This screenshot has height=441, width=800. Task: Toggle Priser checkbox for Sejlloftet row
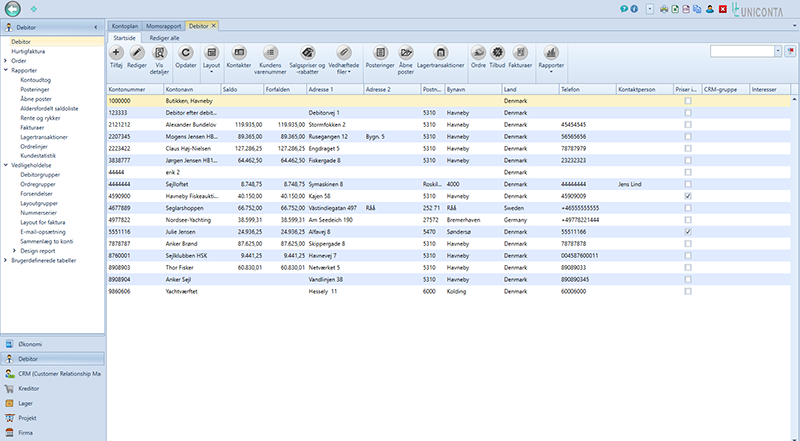[688, 184]
